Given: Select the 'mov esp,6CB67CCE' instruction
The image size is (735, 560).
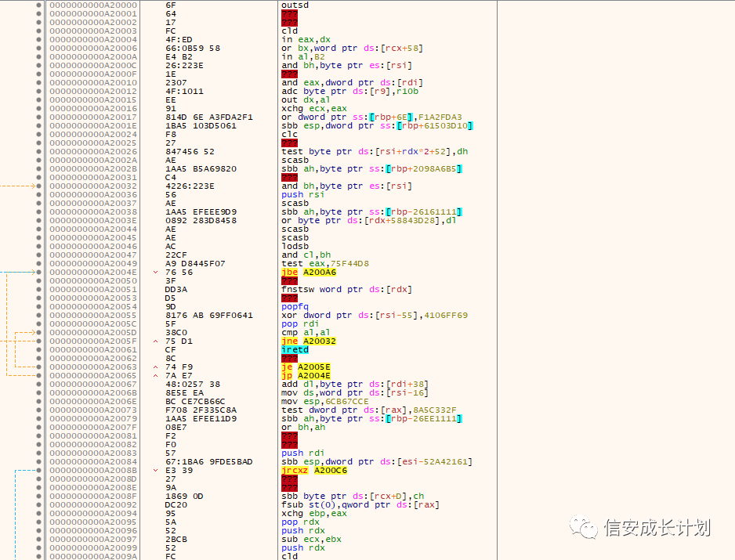Looking at the screenshot, I should pos(325,402).
